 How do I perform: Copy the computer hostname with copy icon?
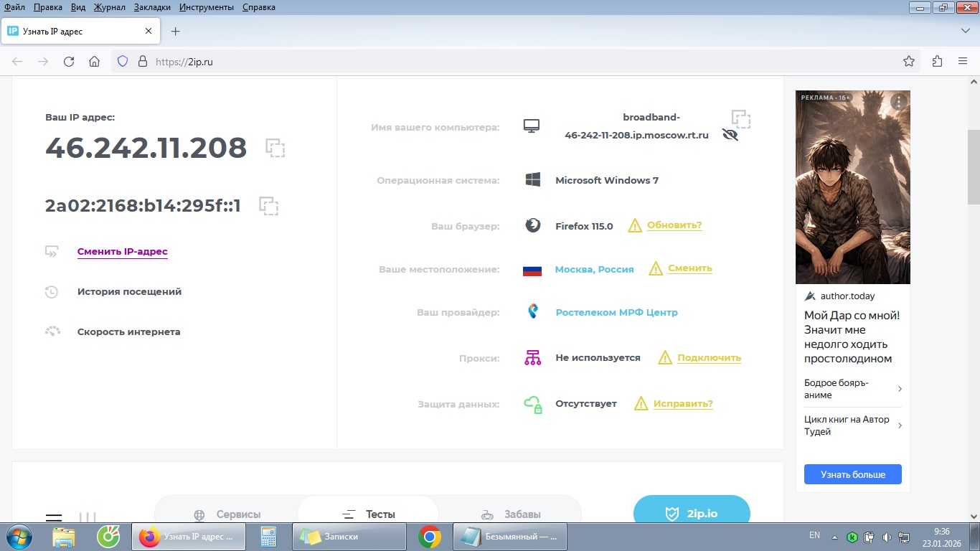pyautogui.click(x=740, y=119)
